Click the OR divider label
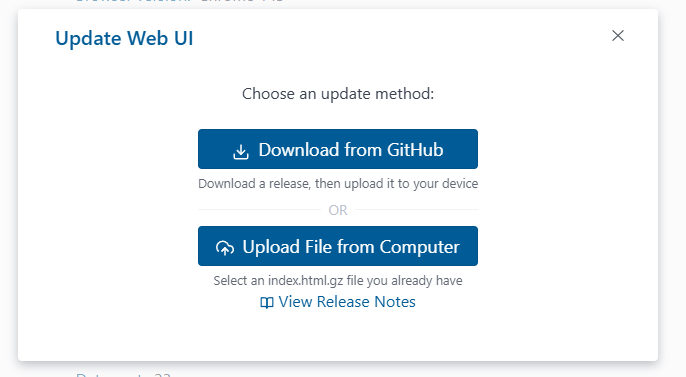The image size is (686, 377). (x=338, y=210)
